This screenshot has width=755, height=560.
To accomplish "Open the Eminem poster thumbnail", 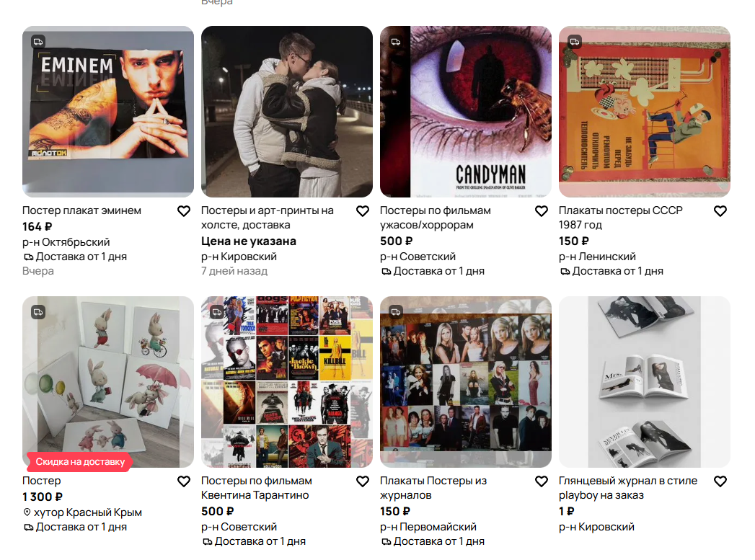I will (108, 112).
